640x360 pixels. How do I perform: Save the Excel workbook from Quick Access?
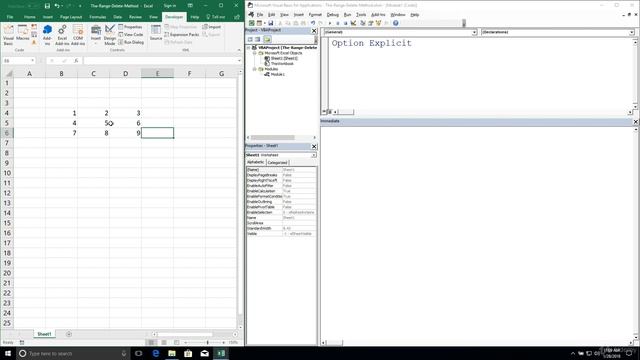[47, 6]
